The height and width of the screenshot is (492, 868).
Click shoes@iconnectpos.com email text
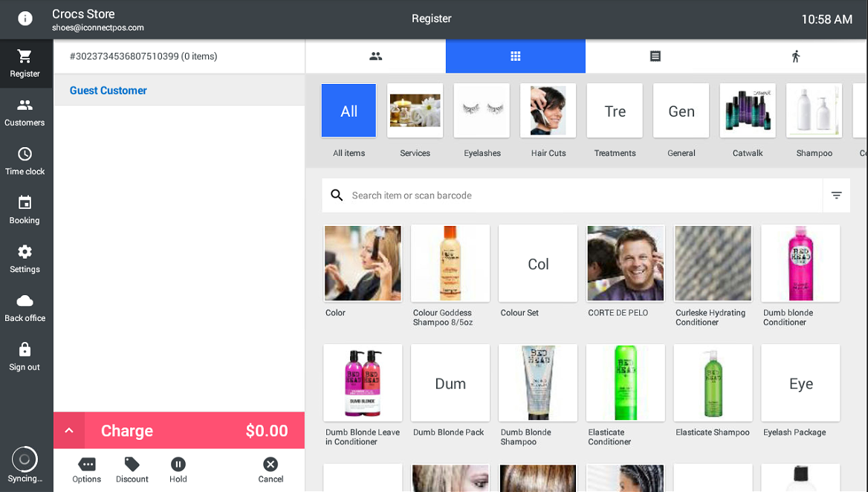pos(98,27)
